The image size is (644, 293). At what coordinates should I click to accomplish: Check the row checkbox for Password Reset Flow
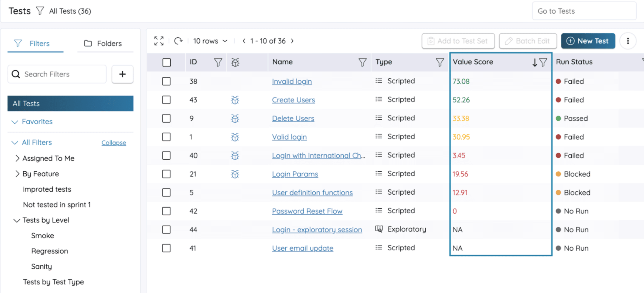(x=166, y=211)
